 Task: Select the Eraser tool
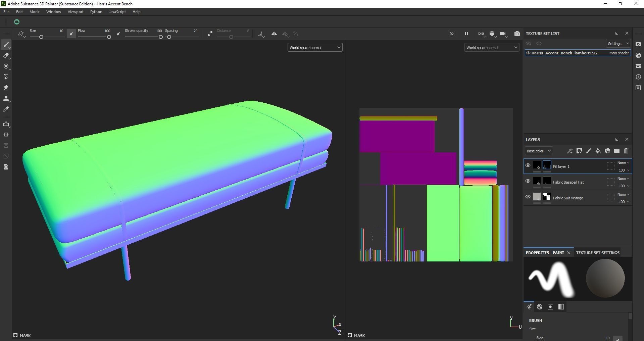point(6,55)
